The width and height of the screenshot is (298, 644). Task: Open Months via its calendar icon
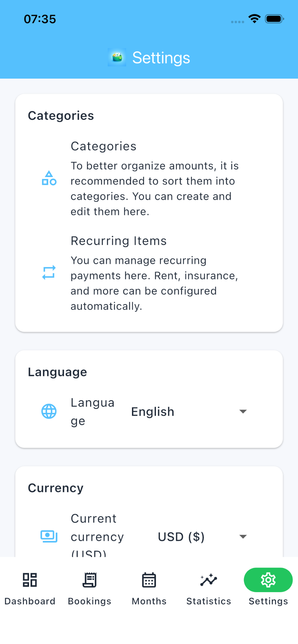[x=149, y=580]
